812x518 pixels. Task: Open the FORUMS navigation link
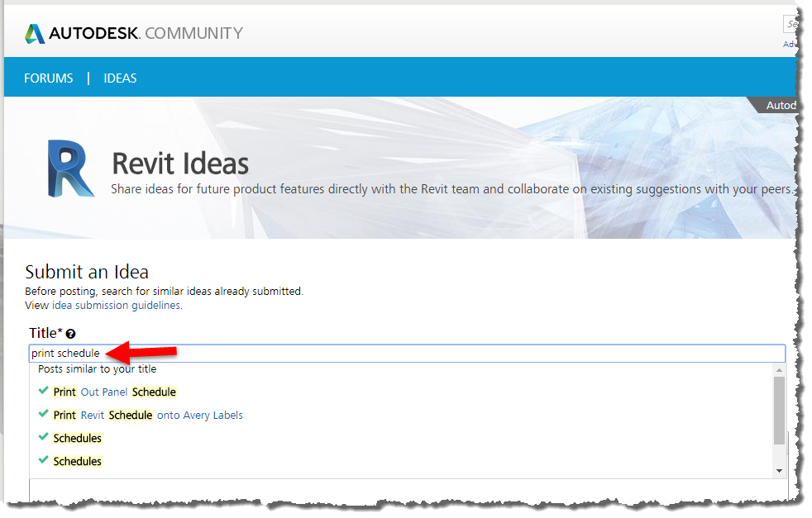pos(49,78)
